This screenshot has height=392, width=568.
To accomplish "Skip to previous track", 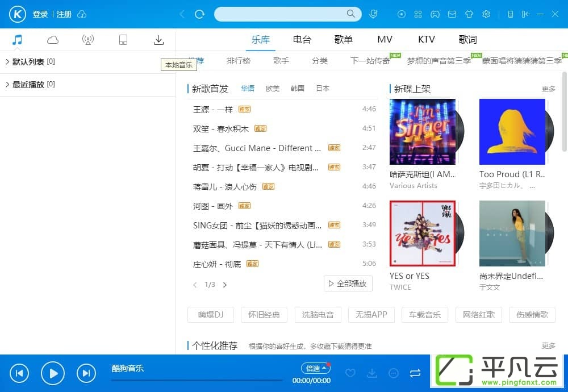I will point(19,373).
